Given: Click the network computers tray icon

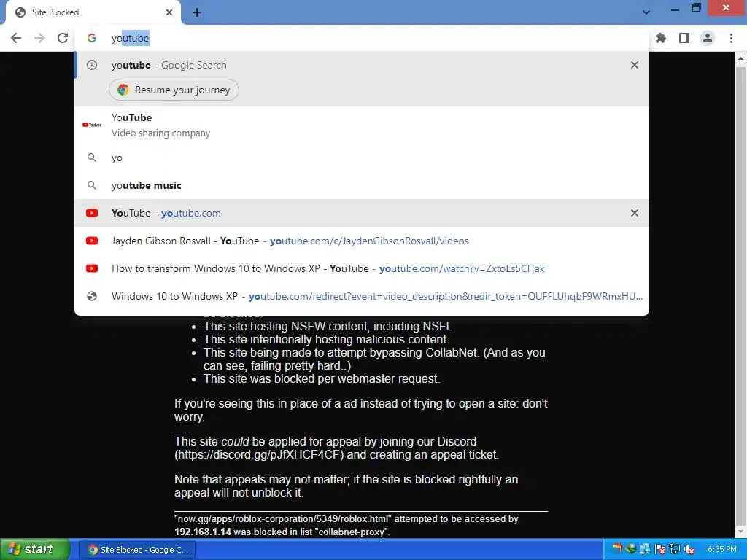Looking at the screenshot, I should coord(646,549).
